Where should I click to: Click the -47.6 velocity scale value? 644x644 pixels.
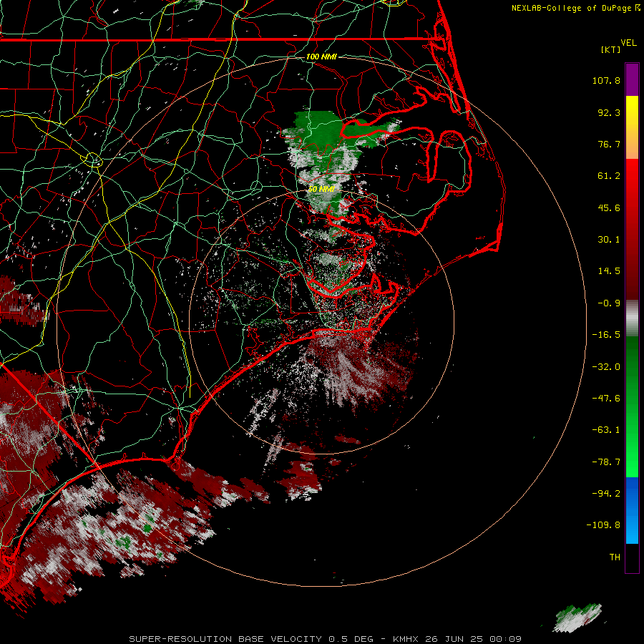click(x=606, y=399)
